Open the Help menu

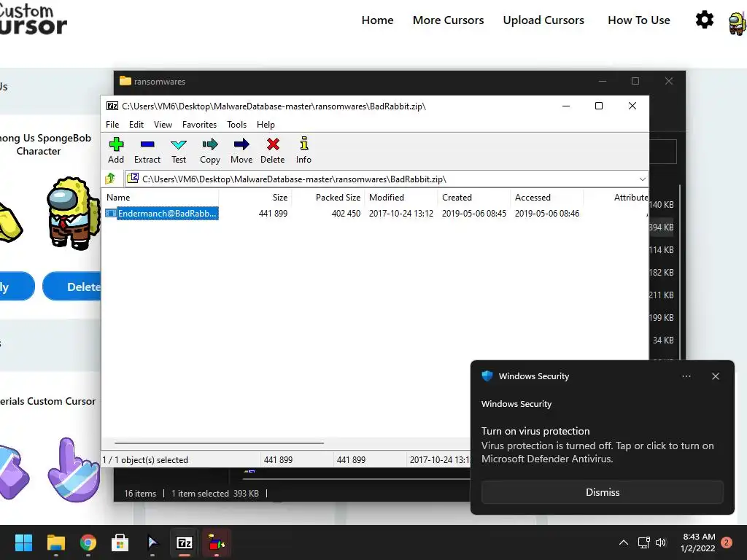tap(266, 124)
